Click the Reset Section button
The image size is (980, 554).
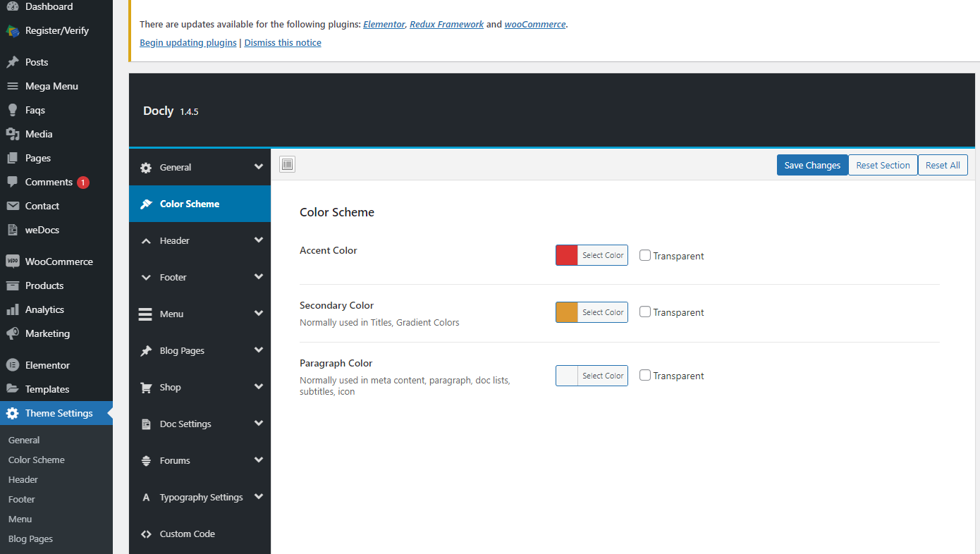883,165
